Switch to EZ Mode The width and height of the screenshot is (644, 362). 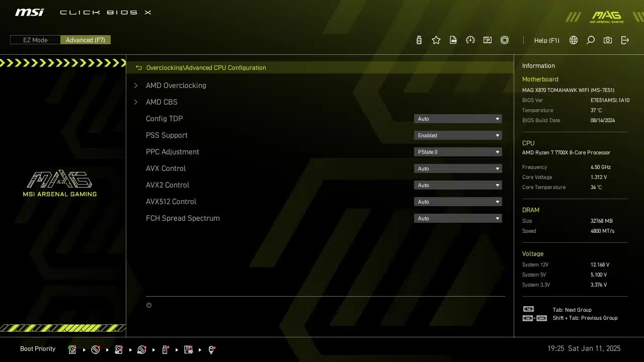[35, 40]
